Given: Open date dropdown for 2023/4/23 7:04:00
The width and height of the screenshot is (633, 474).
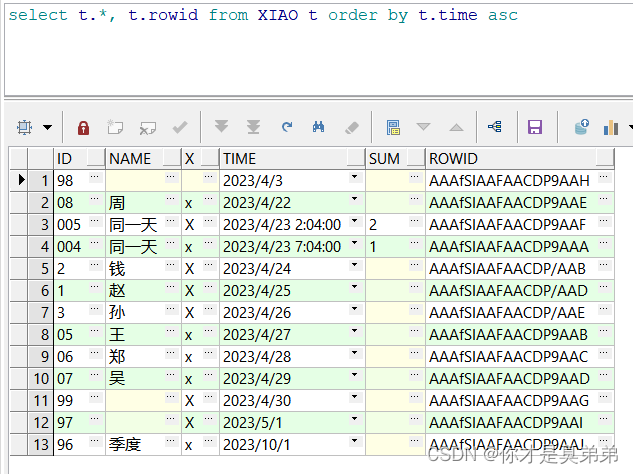Looking at the screenshot, I should (354, 243).
